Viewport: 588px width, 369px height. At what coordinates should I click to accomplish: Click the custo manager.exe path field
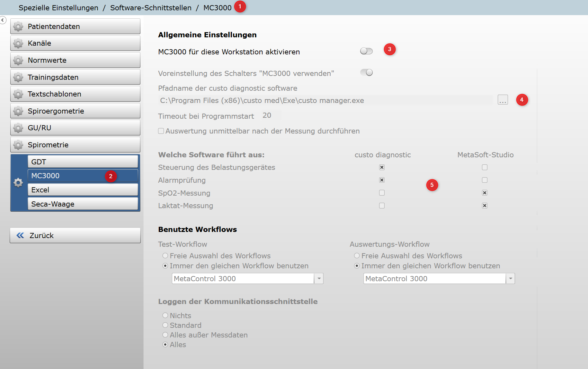(x=325, y=100)
